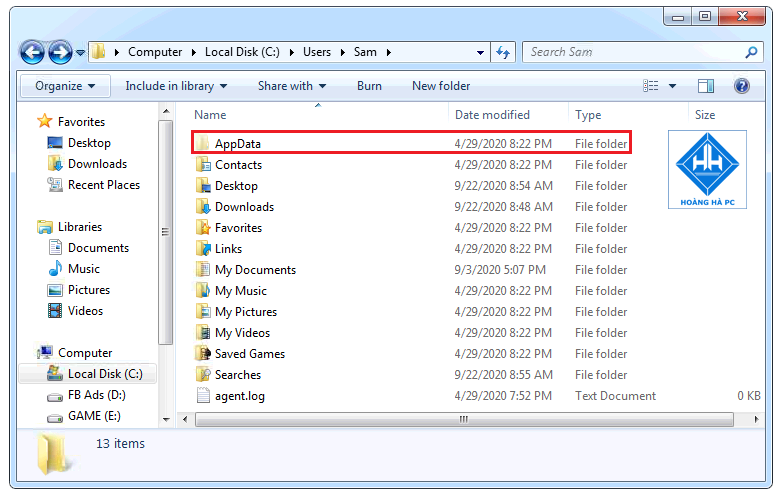Viewport: 780px width, 497px height.
Task: Click the 13 items status text
Action: tap(120, 443)
